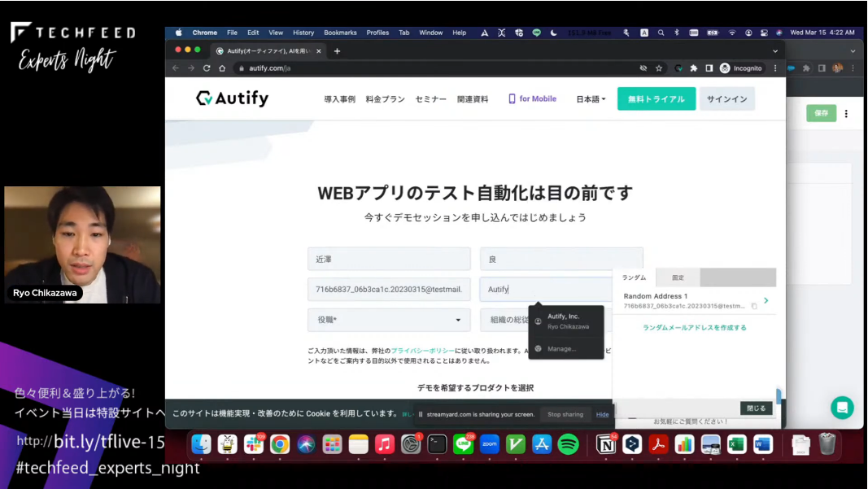Switch to the 固定 tab
The width and height of the screenshot is (868, 489).
click(x=678, y=277)
